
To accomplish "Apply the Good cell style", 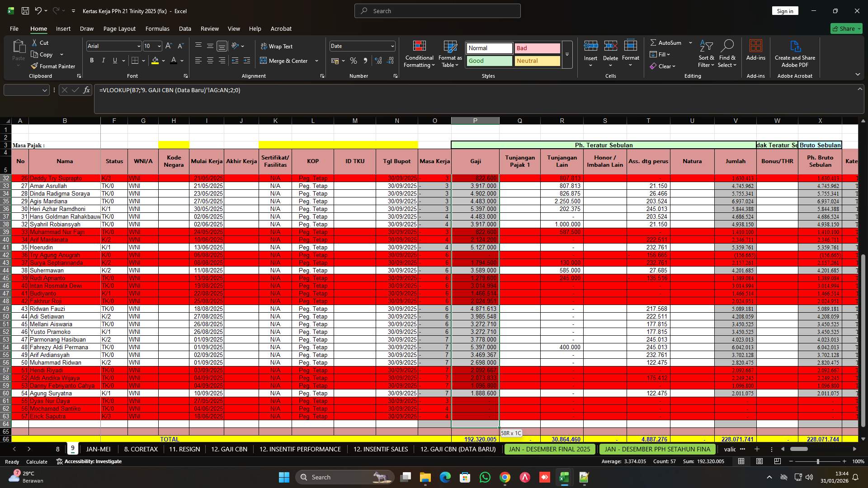I will pos(489,61).
